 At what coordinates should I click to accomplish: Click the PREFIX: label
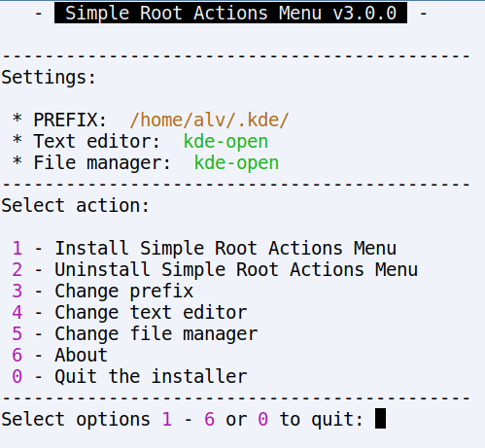coord(70,121)
